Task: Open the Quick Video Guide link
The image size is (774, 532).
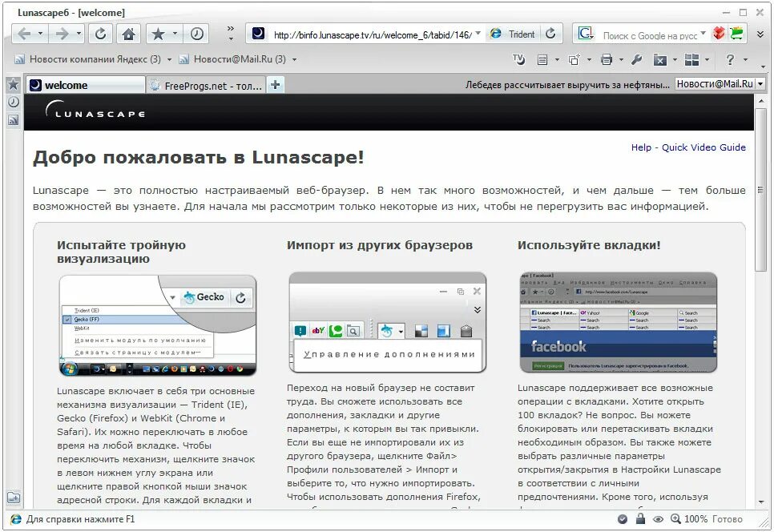Action: 703,147
